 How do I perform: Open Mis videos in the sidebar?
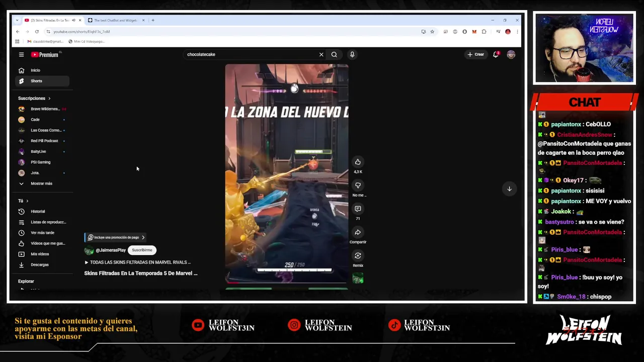pyautogui.click(x=42, y=254)
